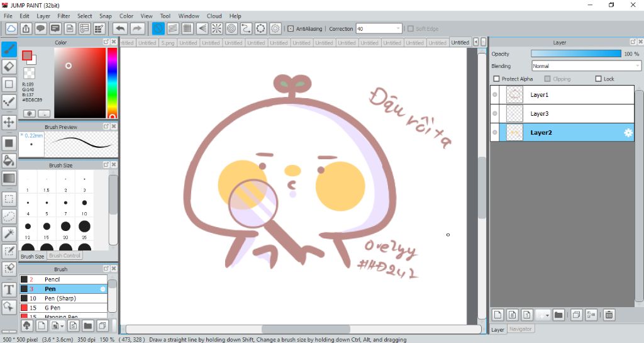Select the Text tool

pyautogui.click(x=9, y=290)
